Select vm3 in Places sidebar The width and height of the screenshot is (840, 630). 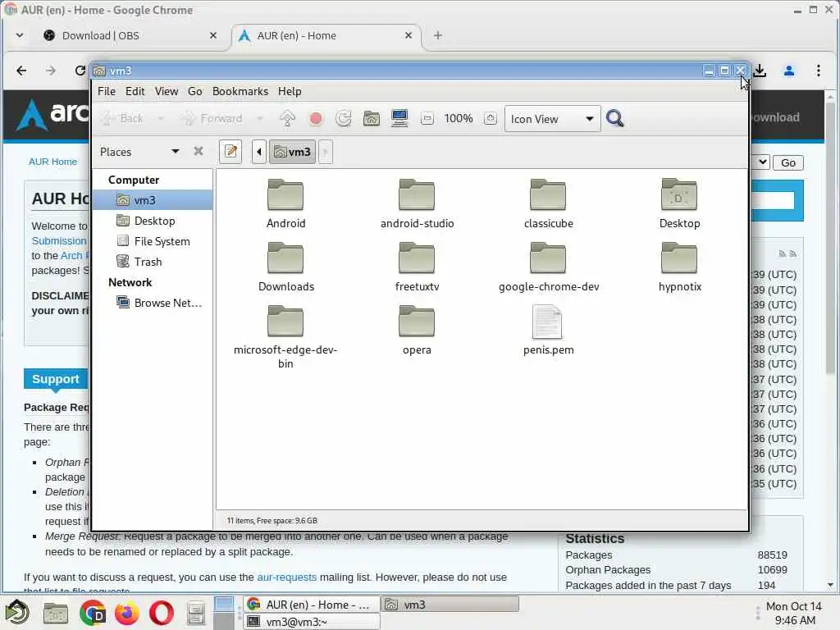153,200
